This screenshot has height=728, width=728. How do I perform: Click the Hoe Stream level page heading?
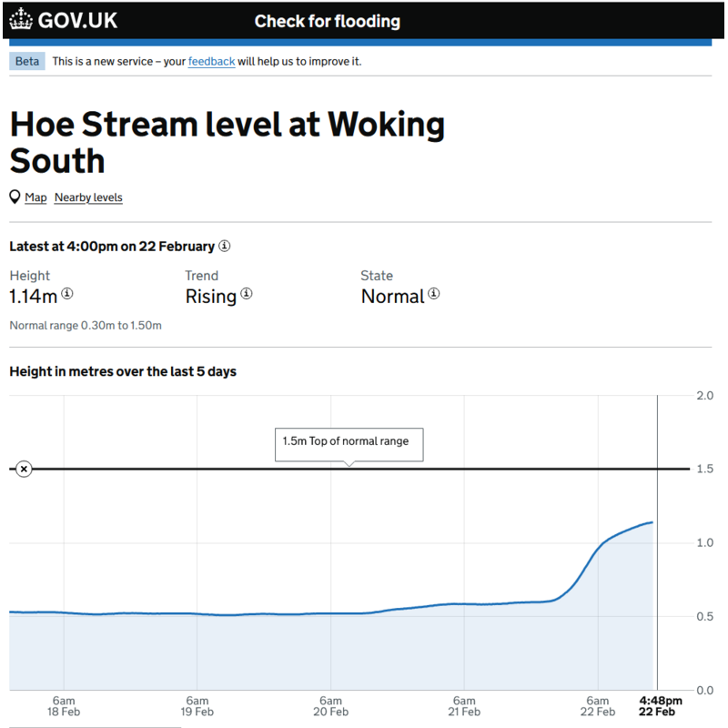point(227,142)
